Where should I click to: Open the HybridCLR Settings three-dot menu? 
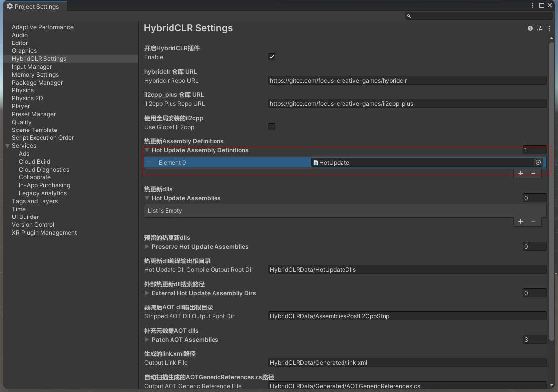(549, 29)
